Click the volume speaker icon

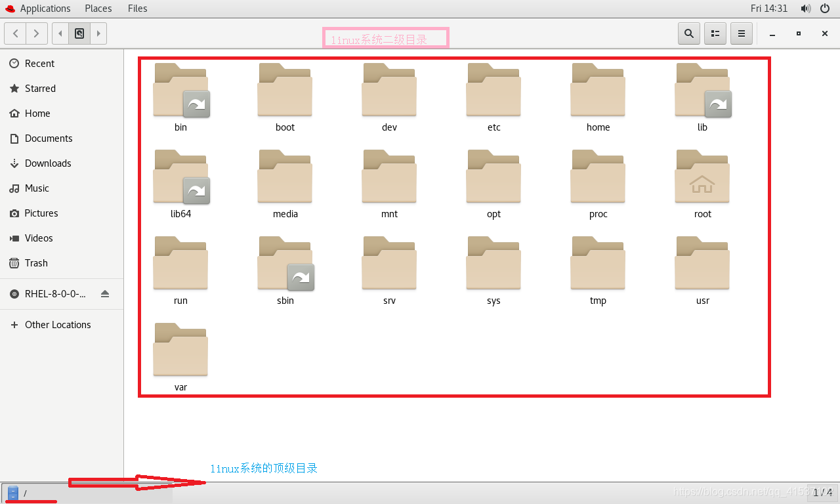806,9
